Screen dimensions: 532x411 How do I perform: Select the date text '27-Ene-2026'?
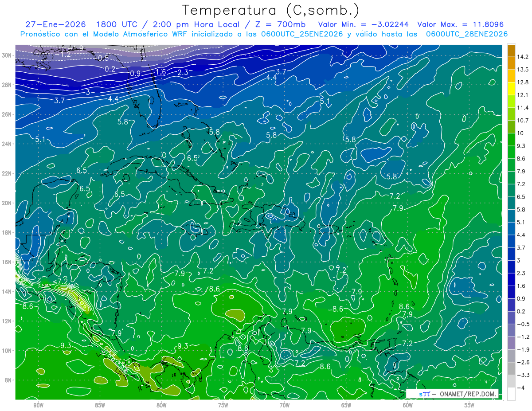coord(55,24)
